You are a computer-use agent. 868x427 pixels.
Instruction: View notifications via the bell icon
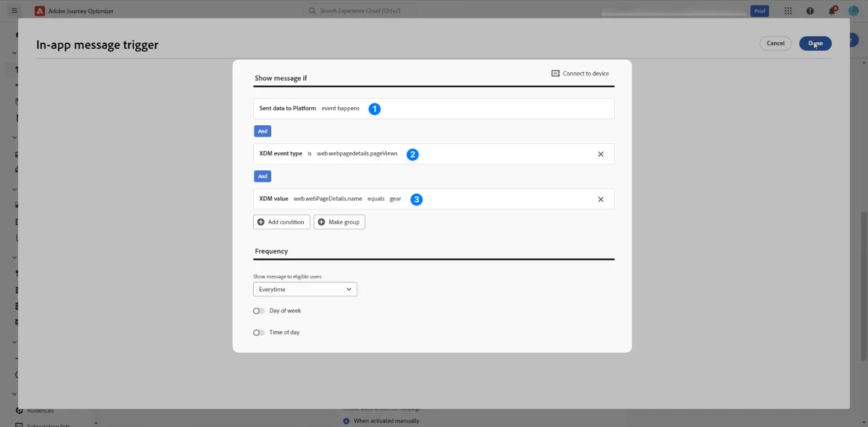tap(832, 11)
